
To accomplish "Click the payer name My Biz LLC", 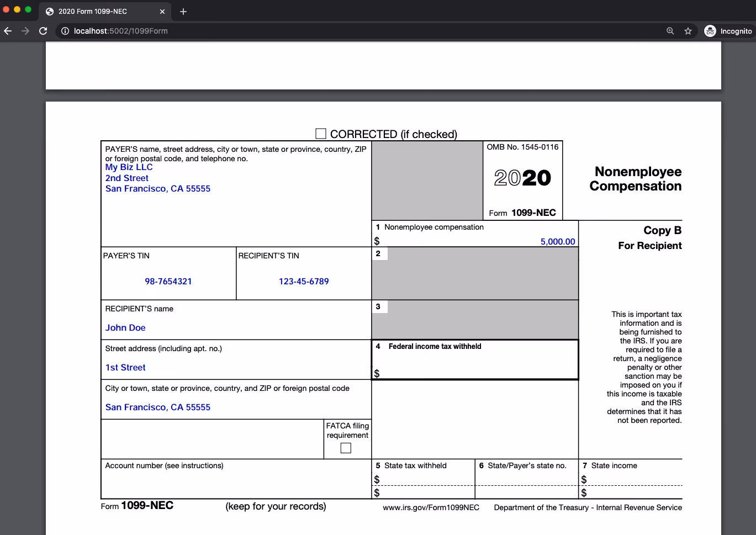I will pyautogui.click(x=129, y=167).
